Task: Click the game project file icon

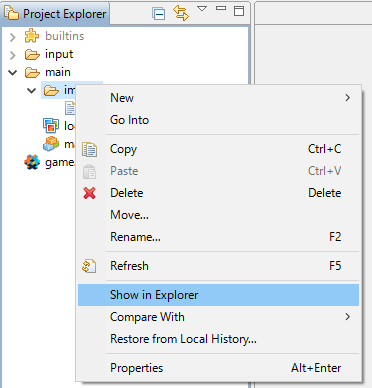Action: 32,162
